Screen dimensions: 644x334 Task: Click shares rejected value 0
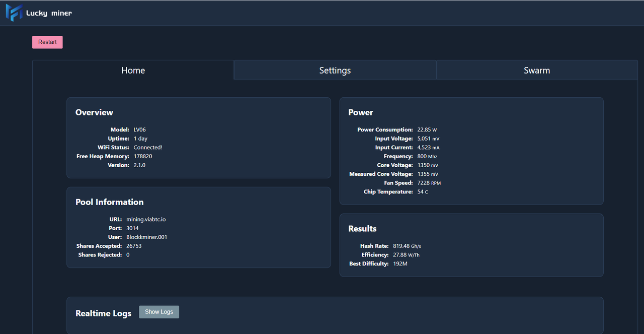[x=128, y=255]
